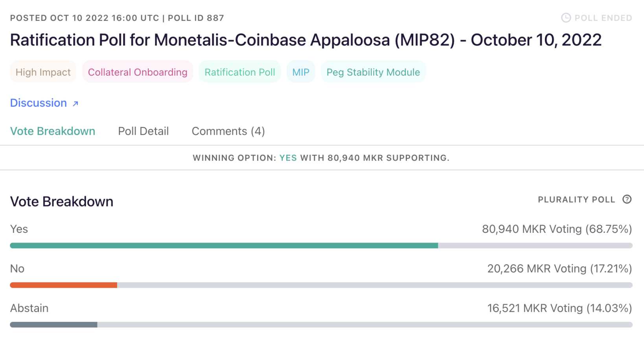The height and width of the screenshot is (342, 644).
Task: Switch to the Poll Detail tab
Action: click(143, 131)
